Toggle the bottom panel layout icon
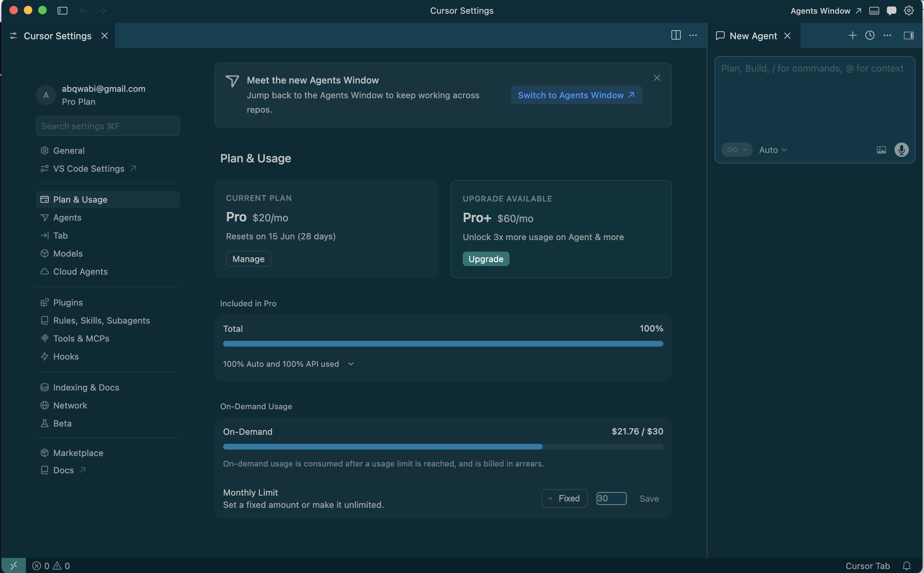924x573 pixels. tap(874, 10)
